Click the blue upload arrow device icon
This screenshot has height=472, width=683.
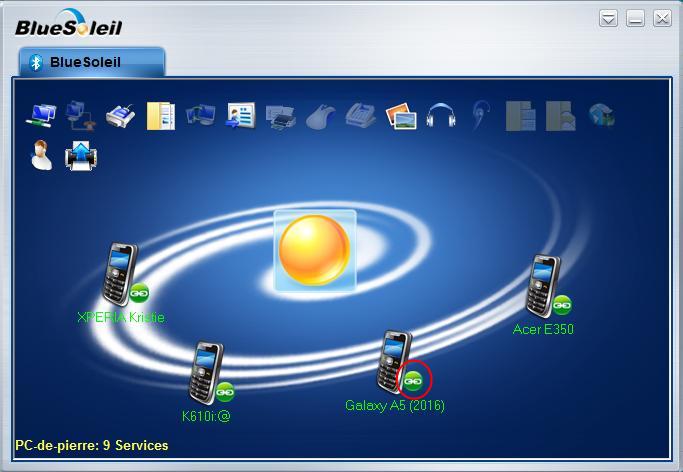pyautogui.click(x=80, y=156)
